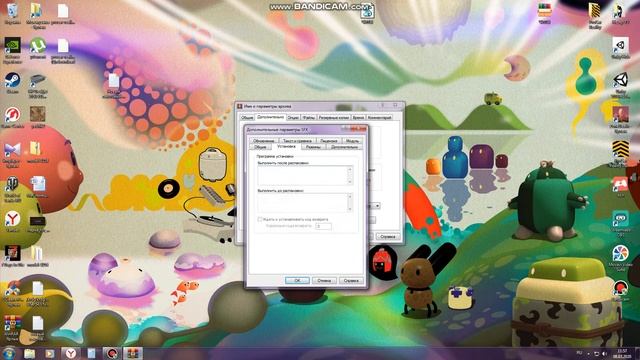Image resolution: width=640 pixels, height=360 pixels.
Task: Switch to WinRAR in the taskbar
Action: 133,353
